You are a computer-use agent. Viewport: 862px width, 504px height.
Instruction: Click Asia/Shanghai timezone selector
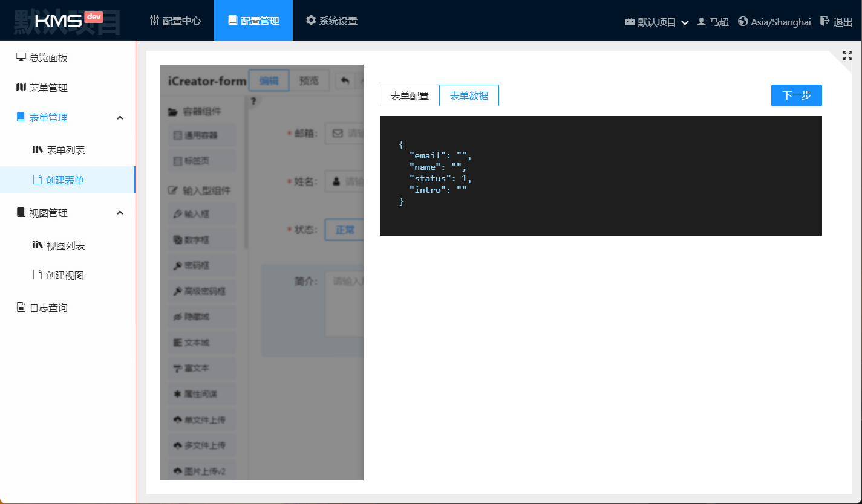coord(774,22)
